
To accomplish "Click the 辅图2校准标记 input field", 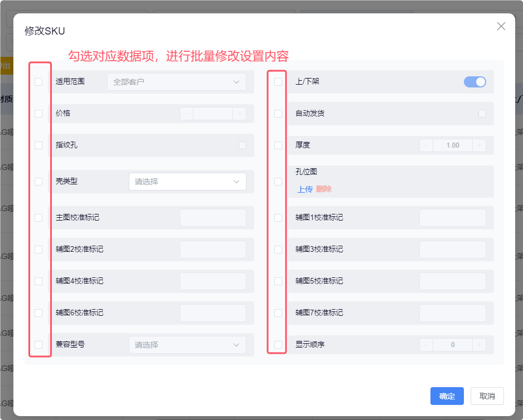I will (213, 250).
